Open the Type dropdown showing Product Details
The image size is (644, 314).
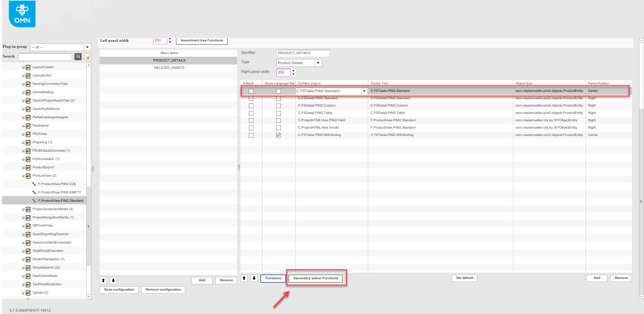[318, 63]
